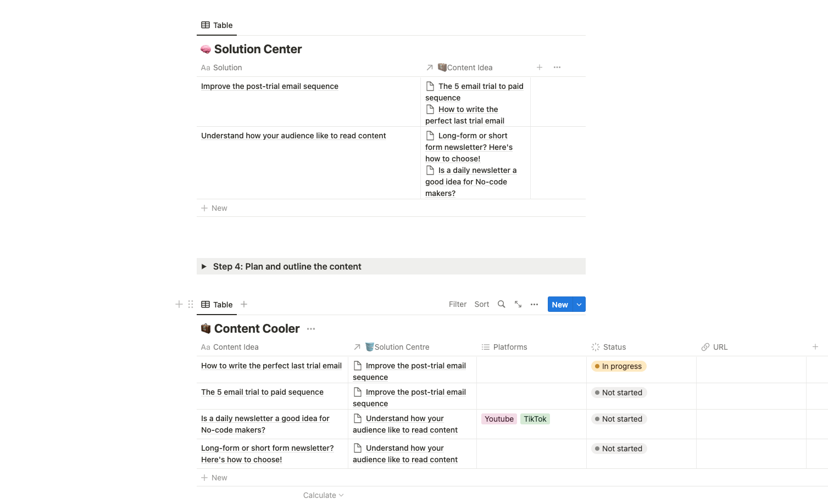Click the search icon in Content Cooler toolbar

[501, 304]
